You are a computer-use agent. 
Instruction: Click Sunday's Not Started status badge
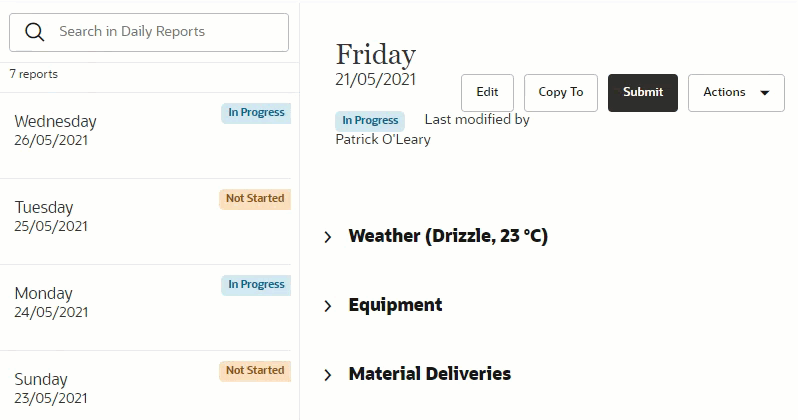(x=255, y=370)
